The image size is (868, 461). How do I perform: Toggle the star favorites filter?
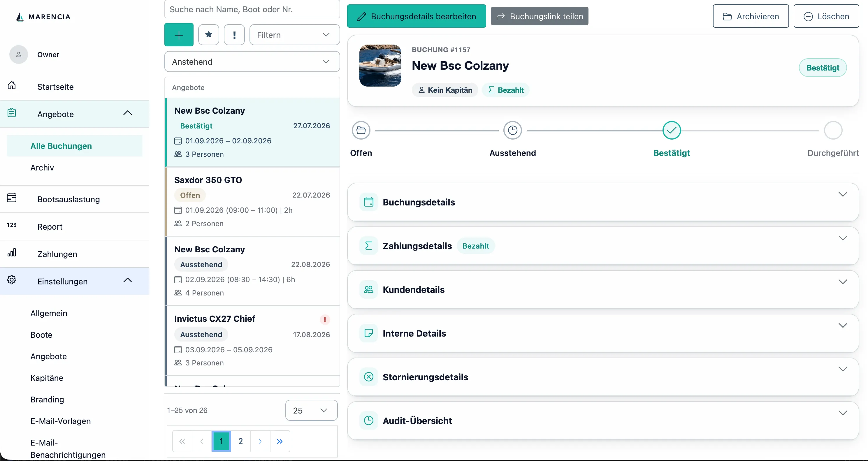point(209,35)
